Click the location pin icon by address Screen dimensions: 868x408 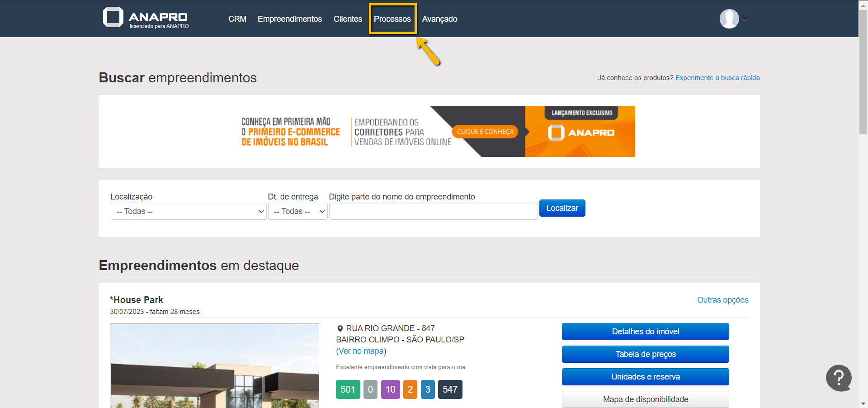[x=340, y=329]
